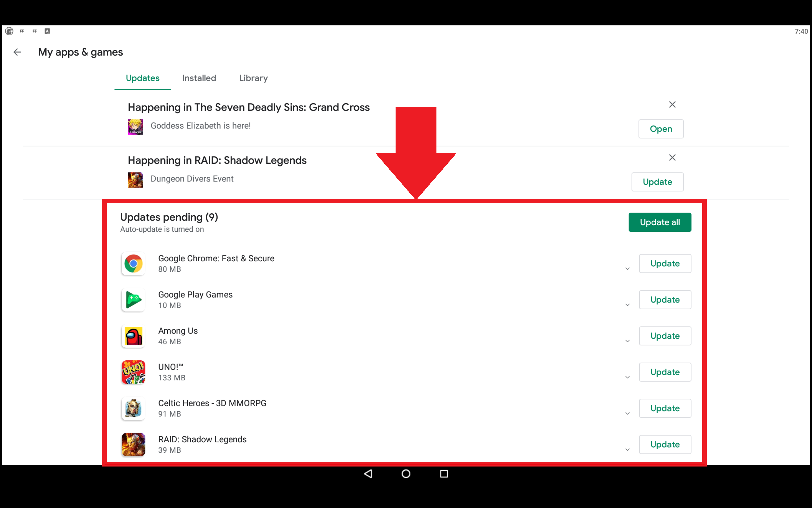Select 'Happening in RAID: Shadow Legends' heading
812x508 pixels.
(217, 161)
